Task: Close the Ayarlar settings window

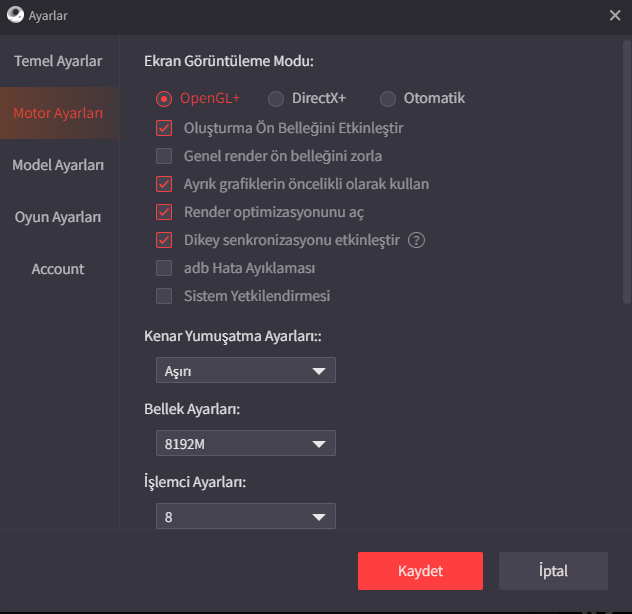Action: pos(614,15)
